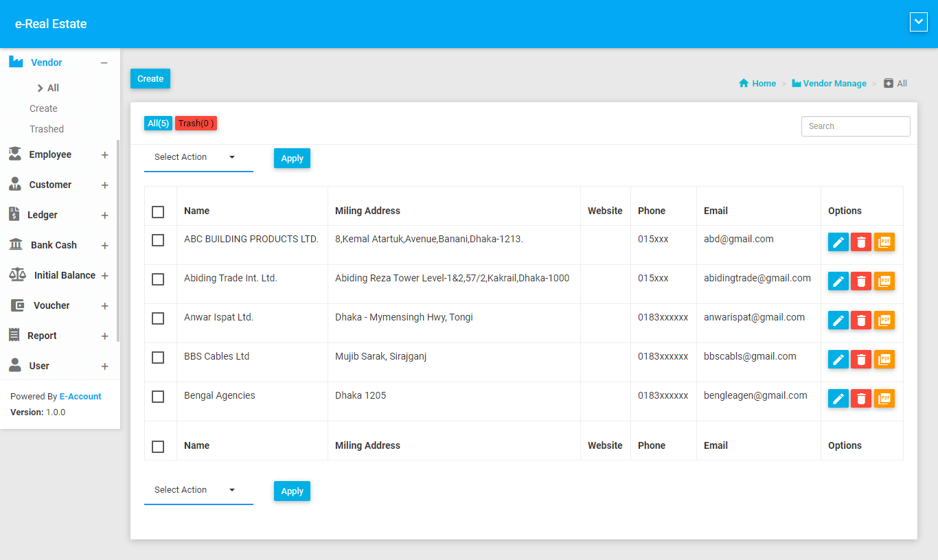The height and width of the screenshot is (560, 938).
Task: Click the Home icon in breadcrumb
Action: pos(744,83)
